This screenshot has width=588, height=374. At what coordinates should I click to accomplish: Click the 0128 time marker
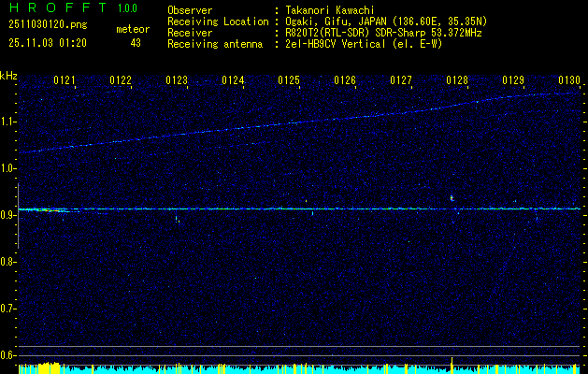coord(457,81)
